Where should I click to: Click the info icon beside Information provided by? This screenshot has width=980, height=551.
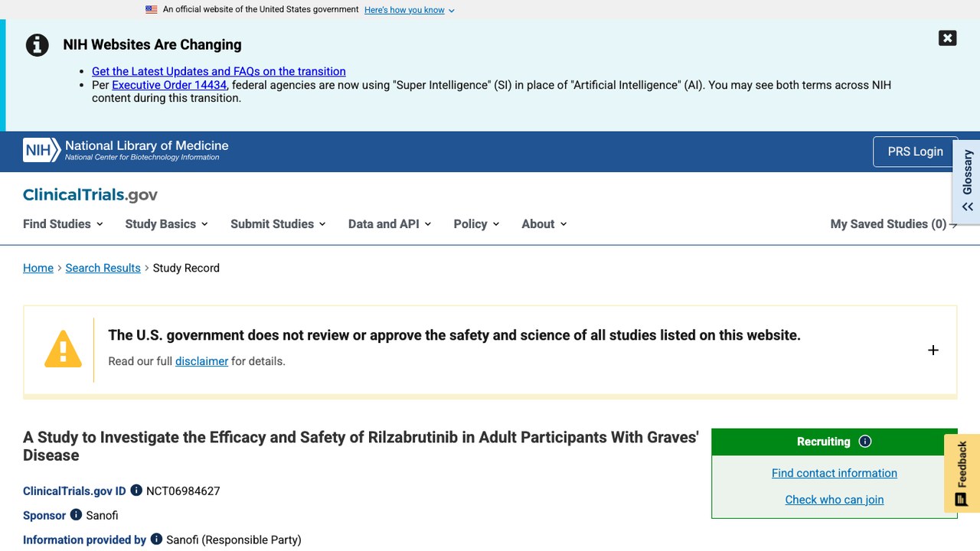pos(156,540)
